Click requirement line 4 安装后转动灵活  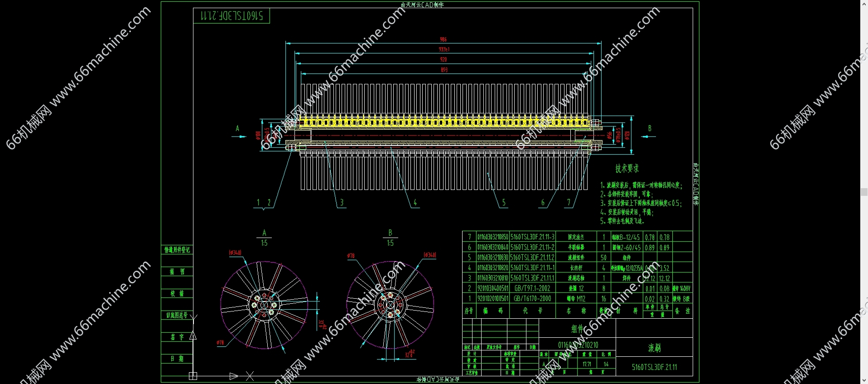click(x=627, y=212)
